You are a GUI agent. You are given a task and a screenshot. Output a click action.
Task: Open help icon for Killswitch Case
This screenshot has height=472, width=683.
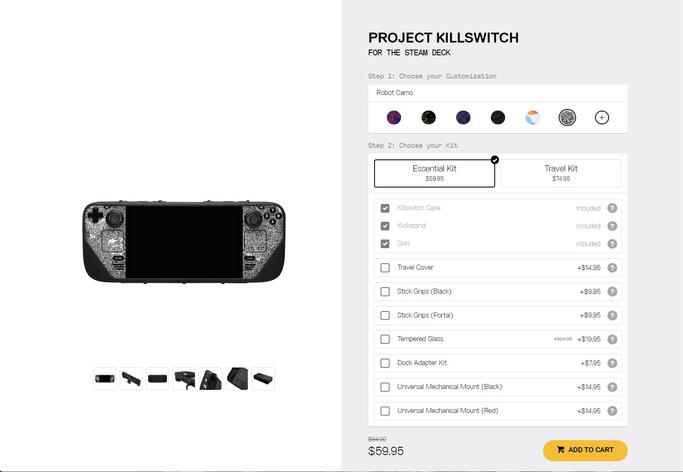pyautogui.click(x=612, y=208)
